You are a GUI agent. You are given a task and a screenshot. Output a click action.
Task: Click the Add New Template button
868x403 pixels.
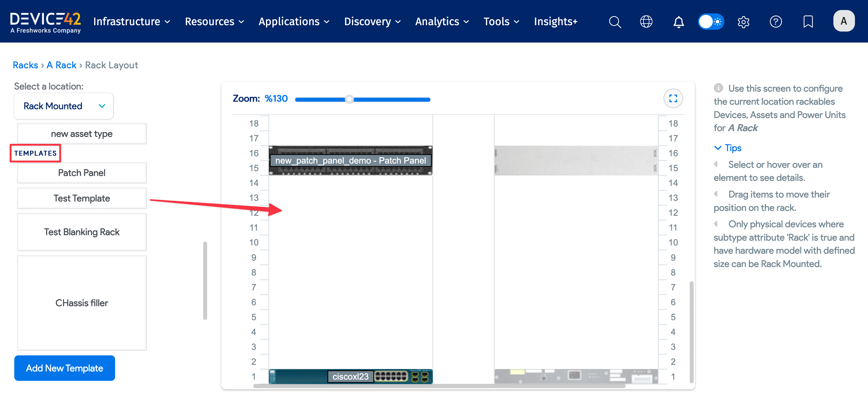(64, 368)
